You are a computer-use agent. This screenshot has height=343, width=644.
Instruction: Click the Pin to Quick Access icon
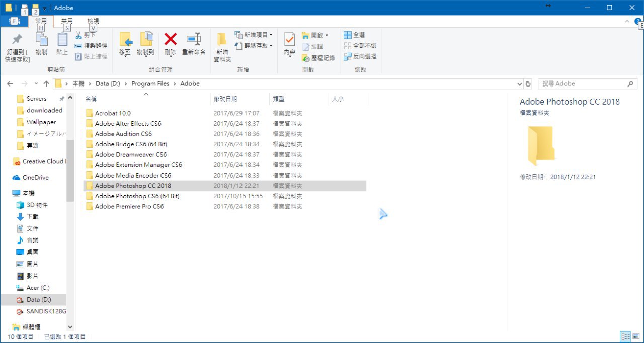pos(17,39)
